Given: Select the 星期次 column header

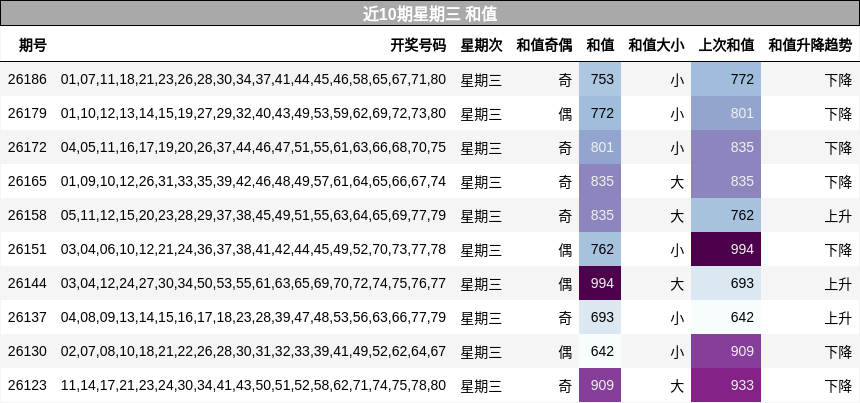Looking at the screenshot, I should [x=481, y=45].
